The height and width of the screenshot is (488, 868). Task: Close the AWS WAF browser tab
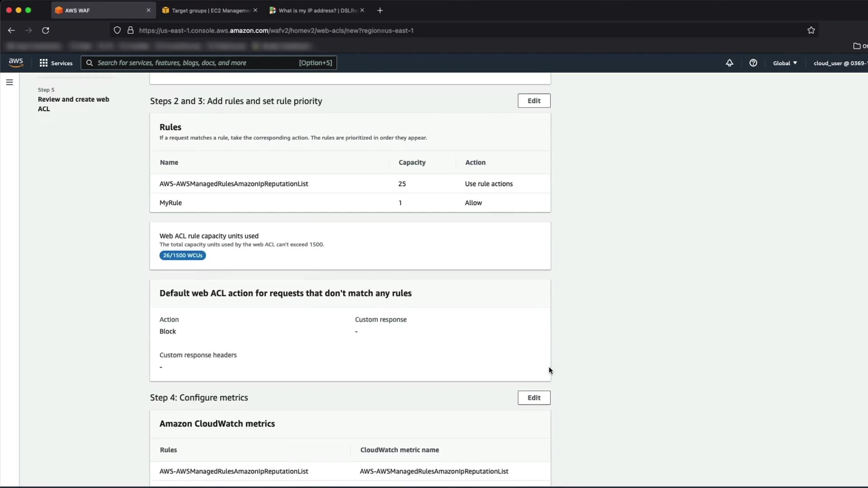tap(148, 10)
